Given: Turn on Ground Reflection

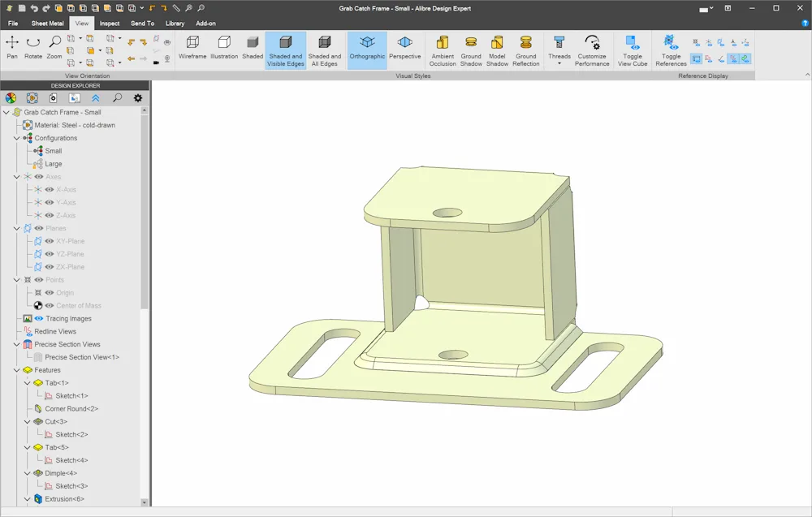Looking at the screenshot, I should (x=526, y=50).
